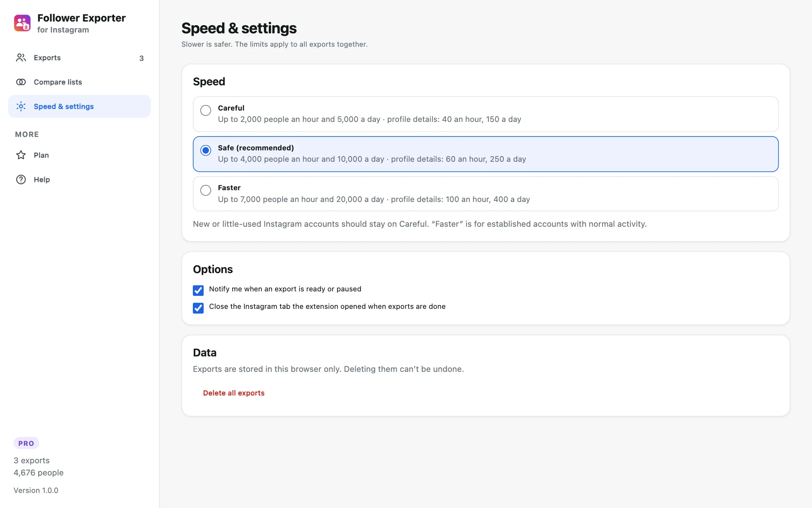Click the Exports people icon in sidebar
812x508 pixels.
point(21,58)
